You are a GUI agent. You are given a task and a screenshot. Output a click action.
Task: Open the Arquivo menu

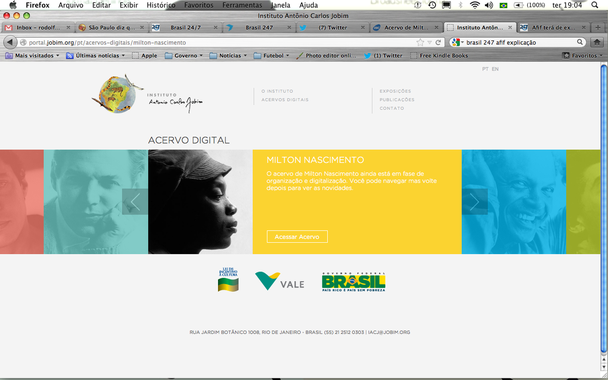click(x=71, y=5)
